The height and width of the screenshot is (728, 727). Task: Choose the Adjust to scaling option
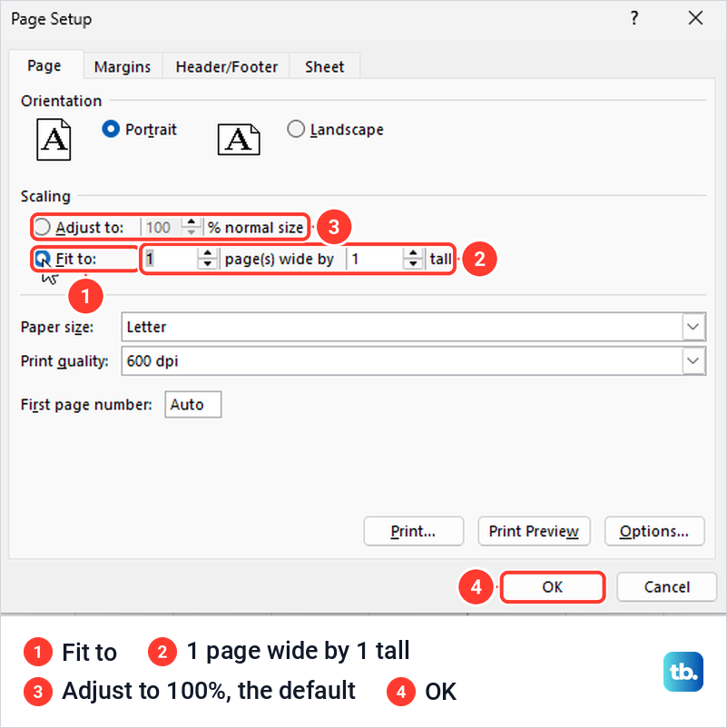click(x=42, y=227)
